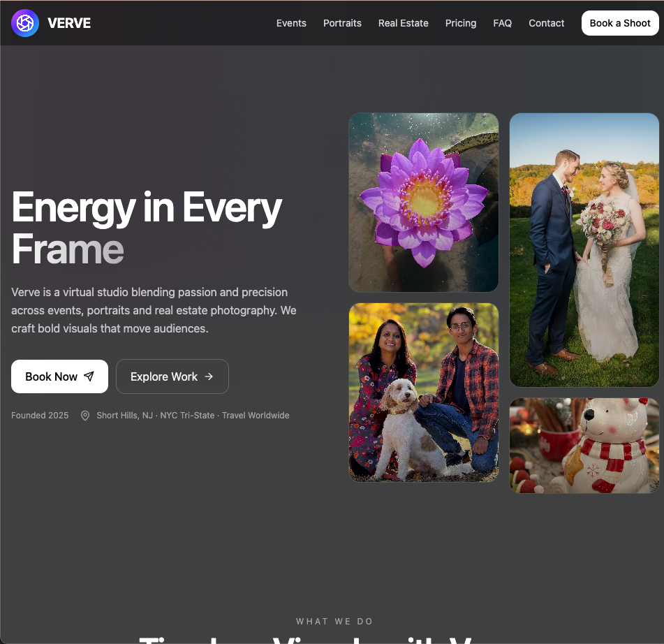Click the VERVE brand name
The height and width of the screenshot is (644, 664).
pos(69,23)
